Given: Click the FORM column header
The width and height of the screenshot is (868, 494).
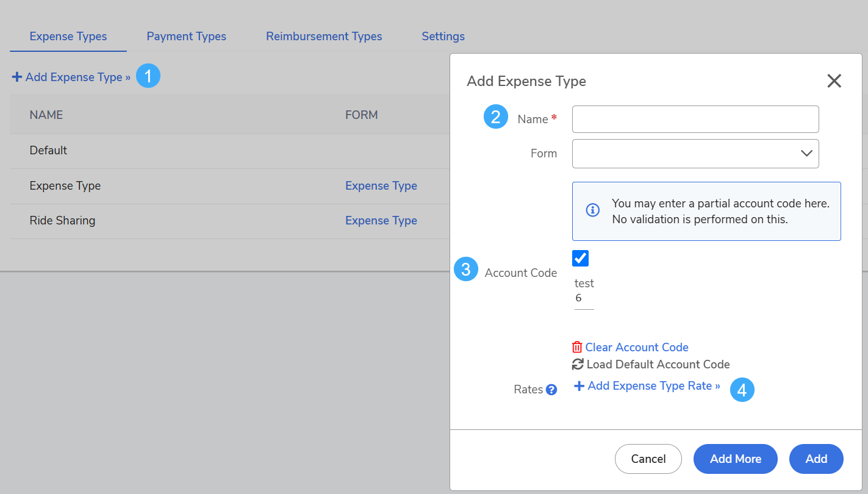Looking at the screenshot, I should coord(362,115).
